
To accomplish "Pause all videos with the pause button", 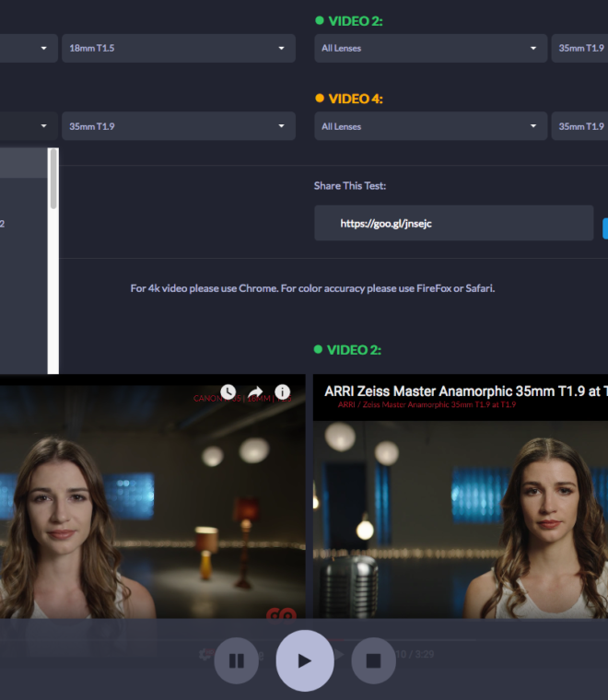I will [x=236, y=660].
